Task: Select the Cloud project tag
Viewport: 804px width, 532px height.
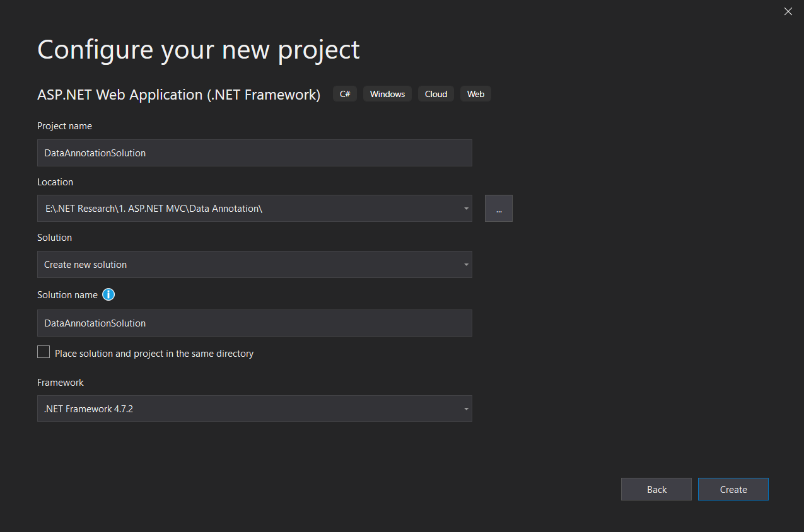Action: (435, 93)
